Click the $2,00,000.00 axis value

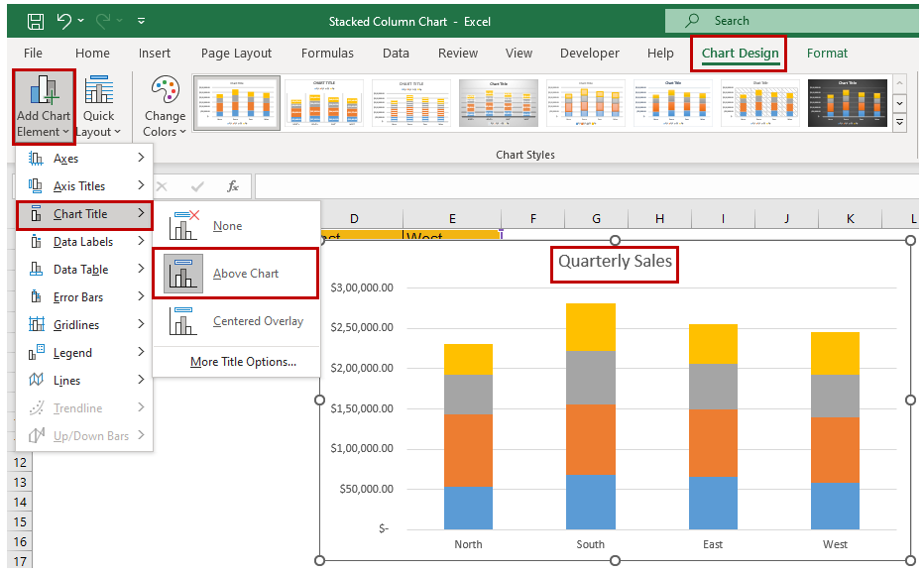coord(362,368)
